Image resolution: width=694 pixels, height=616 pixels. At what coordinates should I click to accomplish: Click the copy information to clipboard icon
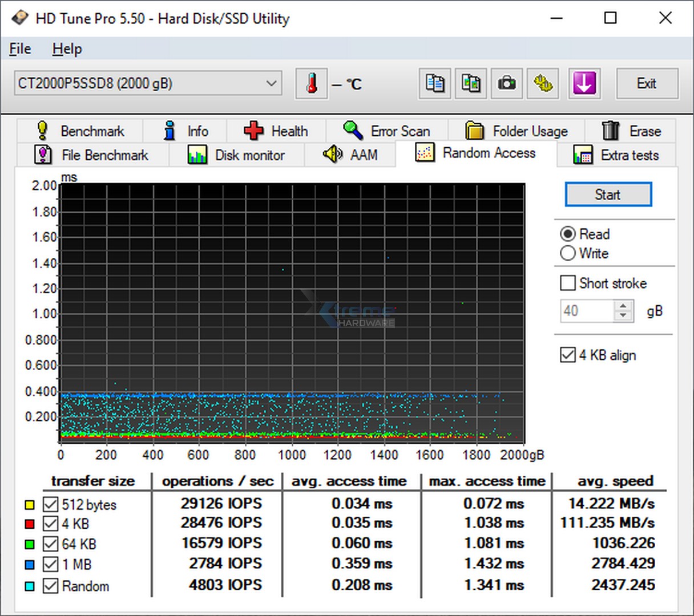[434, 83]
